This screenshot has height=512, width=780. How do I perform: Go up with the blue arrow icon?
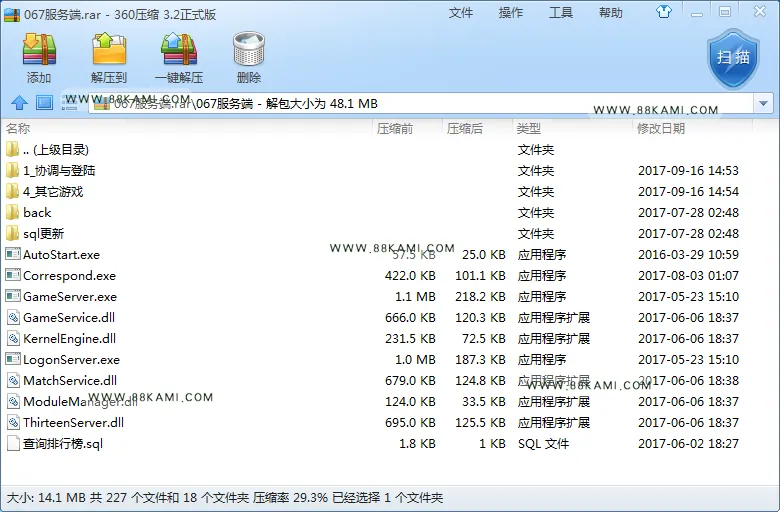[19, 103]
